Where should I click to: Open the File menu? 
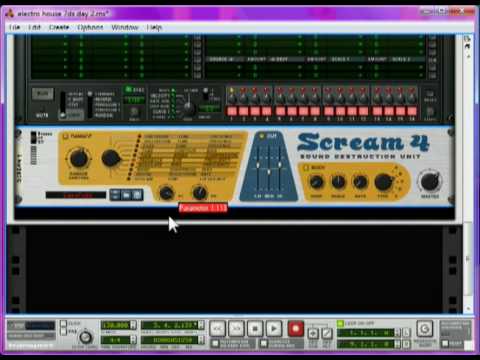14,27
